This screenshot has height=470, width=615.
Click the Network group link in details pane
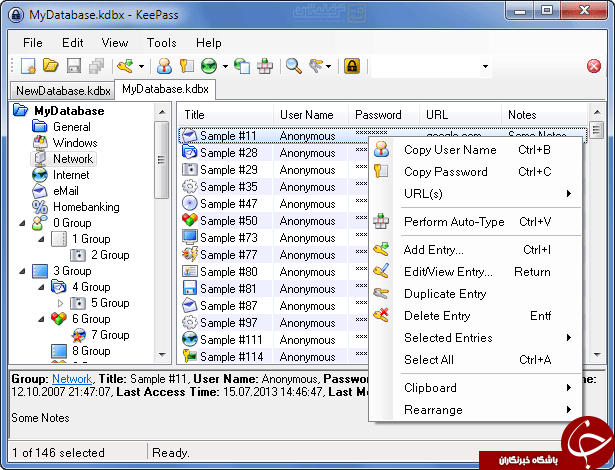[72, 379]
